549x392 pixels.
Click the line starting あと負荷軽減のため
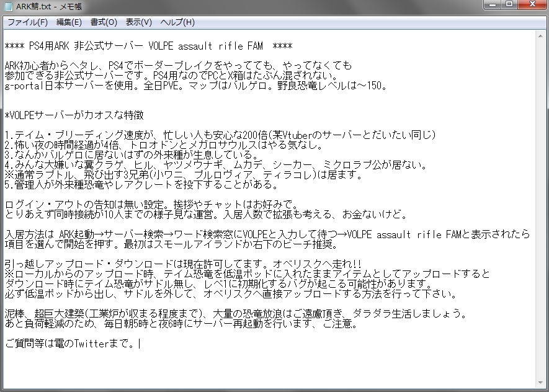[181, 323]
